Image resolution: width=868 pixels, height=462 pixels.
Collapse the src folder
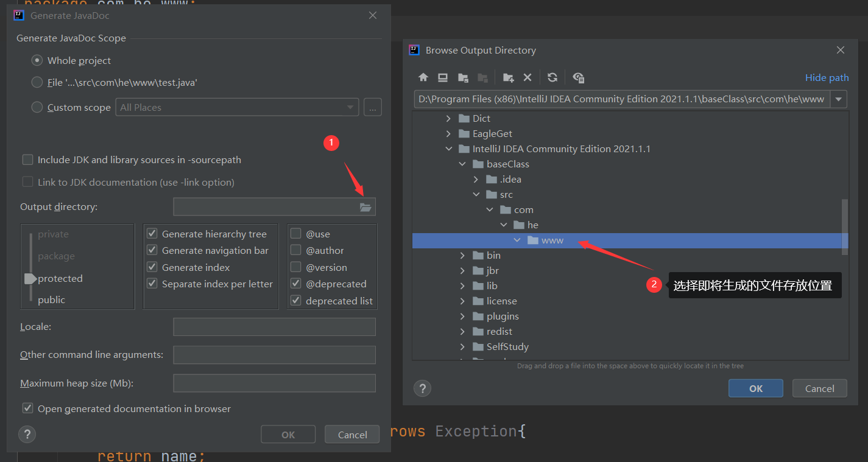(476, 194)
